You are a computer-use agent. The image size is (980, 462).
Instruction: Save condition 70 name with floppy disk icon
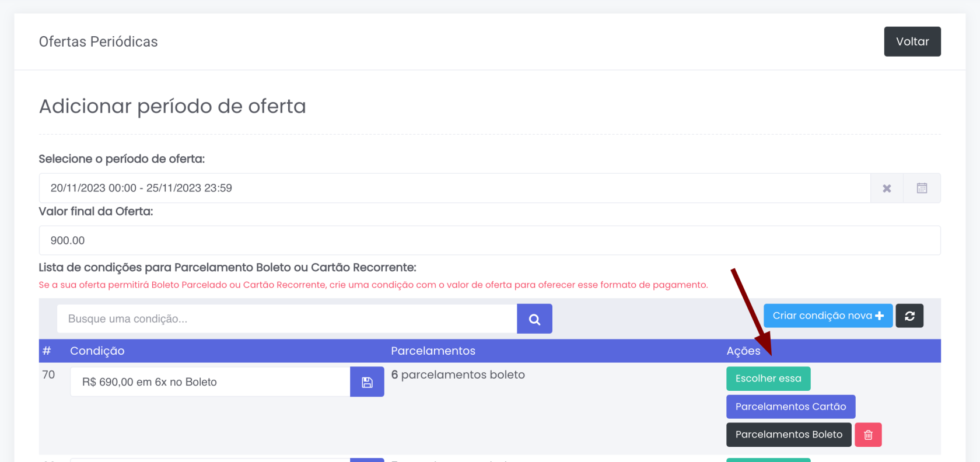[x=367, y=382]
